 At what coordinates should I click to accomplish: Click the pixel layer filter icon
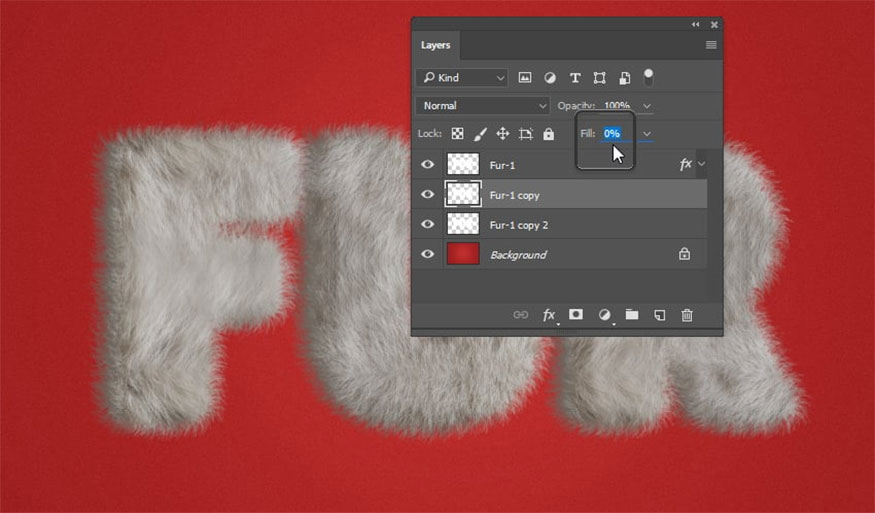(525, 78)
